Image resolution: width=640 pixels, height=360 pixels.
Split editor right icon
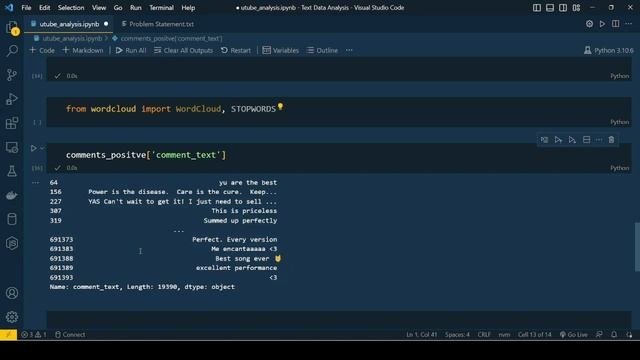[x=616, y=24]
